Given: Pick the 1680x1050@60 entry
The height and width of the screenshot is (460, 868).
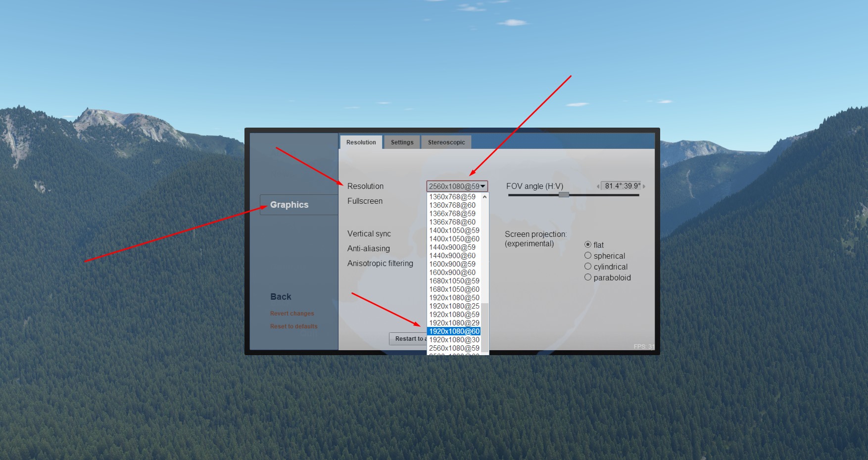Looking at the screenshot, I should 454,289.
